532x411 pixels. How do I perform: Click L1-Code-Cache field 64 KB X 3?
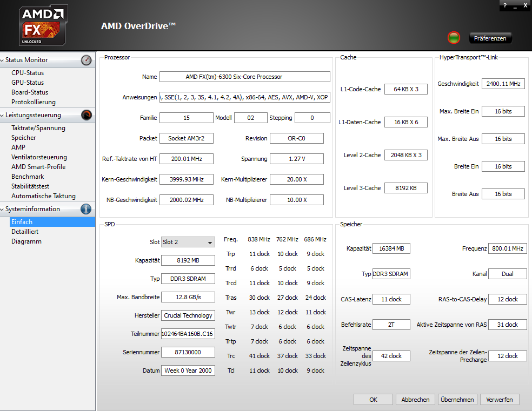[x=406, y=89]
